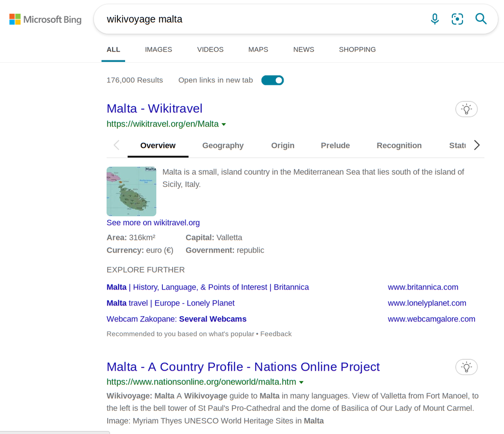Click the EXPLORE FURTHER heading
The height and width of the screenshot is (434, 504).
click(145, 270)
